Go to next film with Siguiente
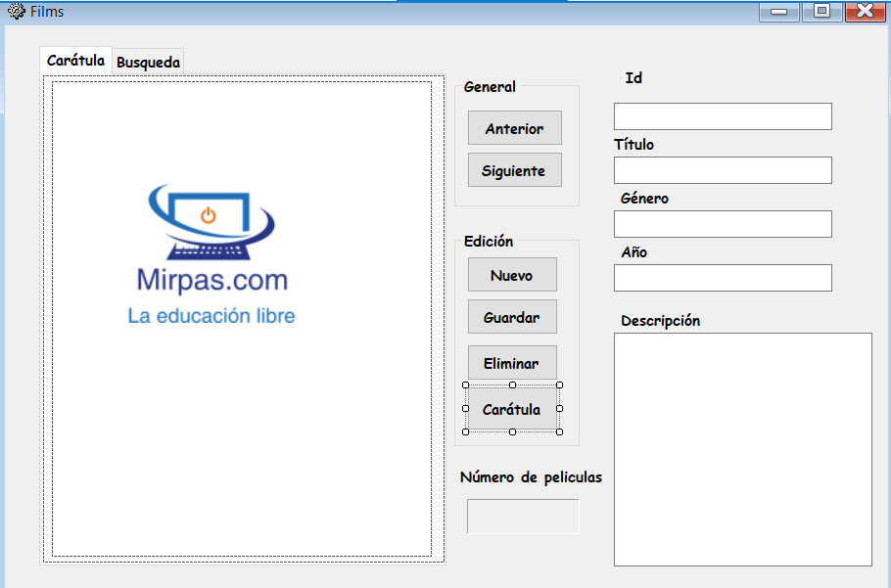The width and height of the screenshot is (891, 588). 515,169
